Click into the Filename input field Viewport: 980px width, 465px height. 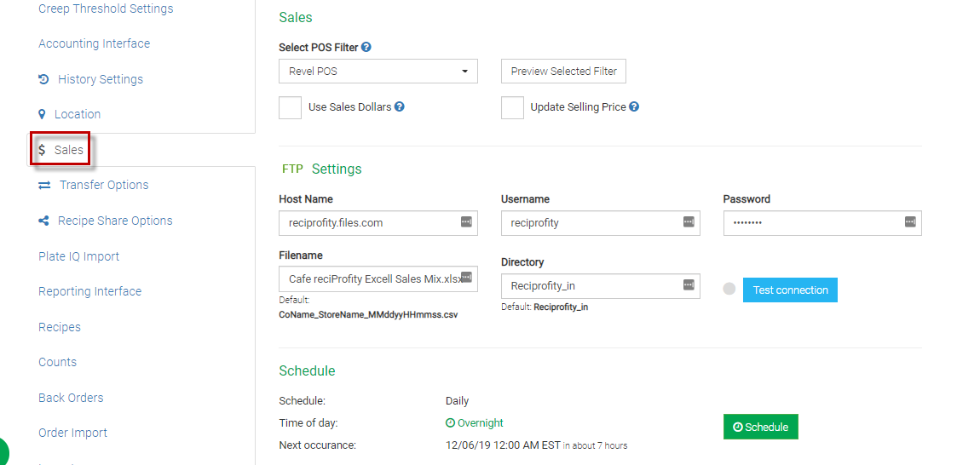tap(371, 279)
